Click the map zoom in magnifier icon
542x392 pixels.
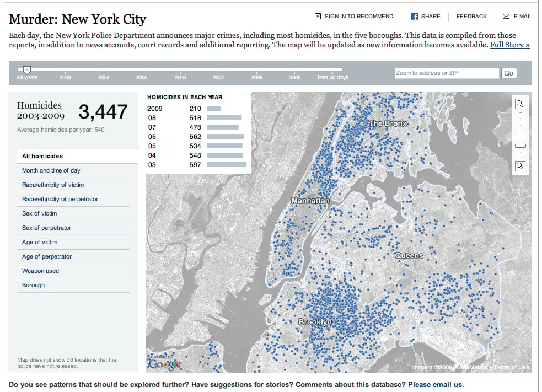pyautogui.click(x=520, y=104)
